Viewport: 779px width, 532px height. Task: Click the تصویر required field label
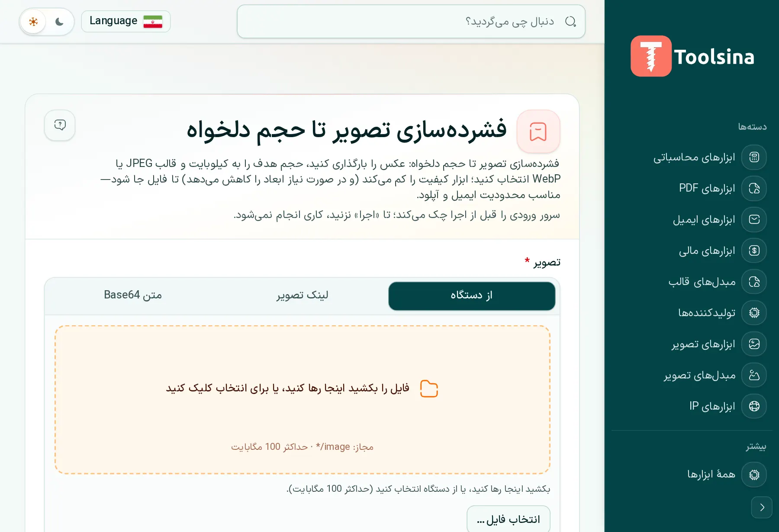[547, 262]
